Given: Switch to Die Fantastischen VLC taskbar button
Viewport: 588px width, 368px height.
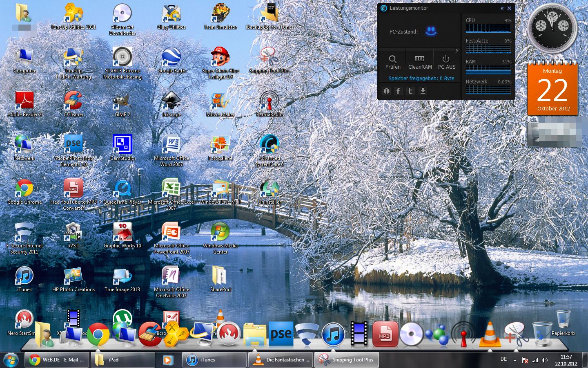Looking at the screenshot, I should 281,360.
